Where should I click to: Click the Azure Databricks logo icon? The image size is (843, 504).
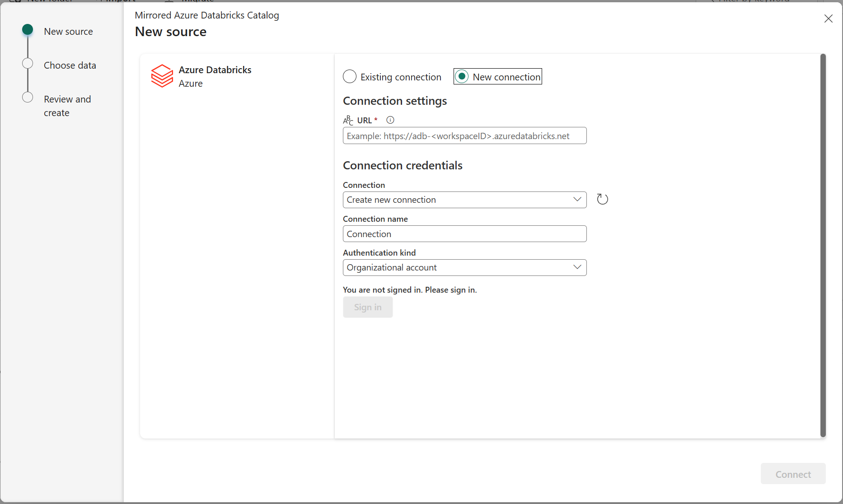coord(162,76)
